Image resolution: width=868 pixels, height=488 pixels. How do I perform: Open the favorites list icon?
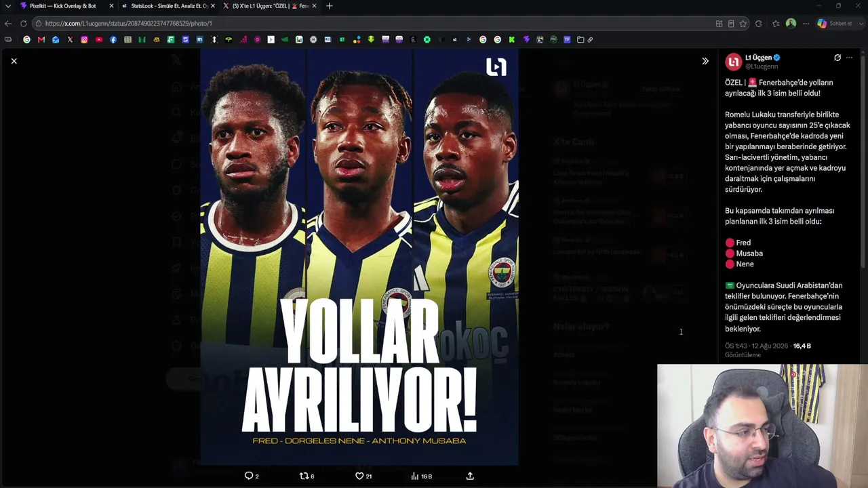(x=776, y=24)
